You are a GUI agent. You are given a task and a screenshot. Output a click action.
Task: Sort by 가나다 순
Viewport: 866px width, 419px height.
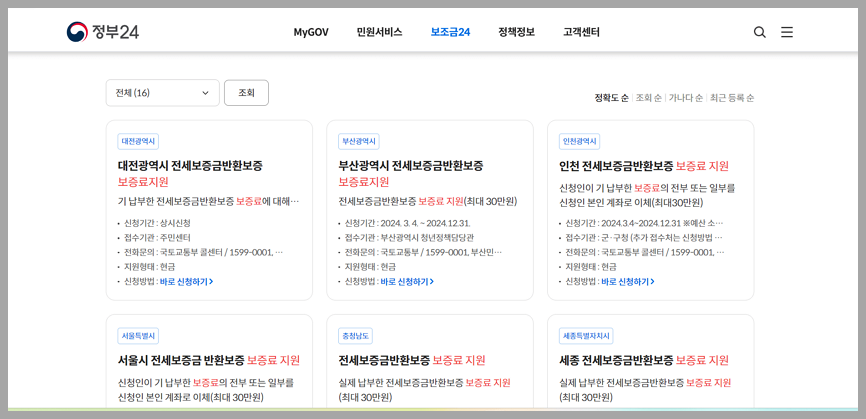click(685, 98)
